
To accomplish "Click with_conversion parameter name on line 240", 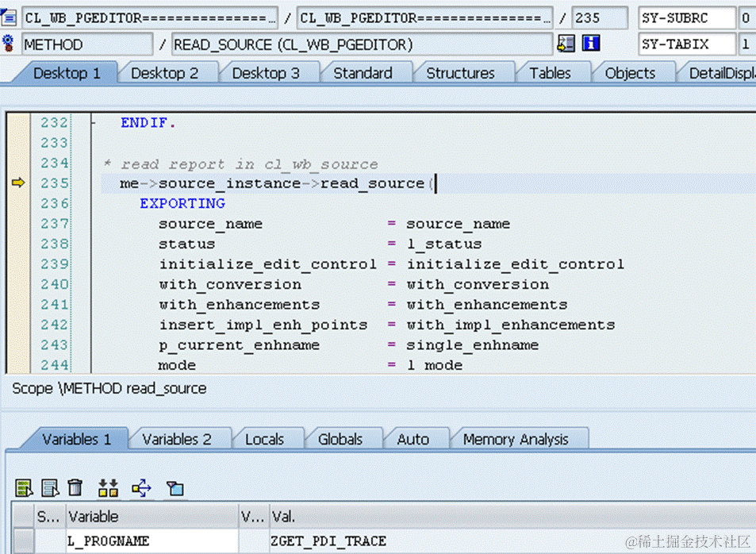I will point(230,285).
